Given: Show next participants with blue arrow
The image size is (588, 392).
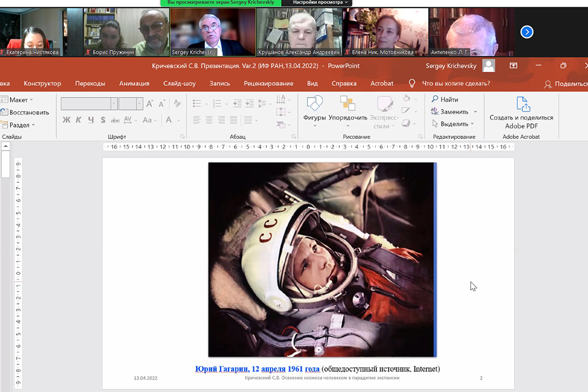Looking at the screenshot, I should tap(527, 32).
